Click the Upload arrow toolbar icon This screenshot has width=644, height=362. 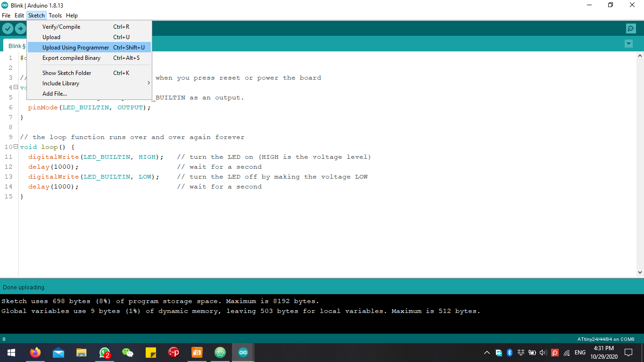[20, 29]
